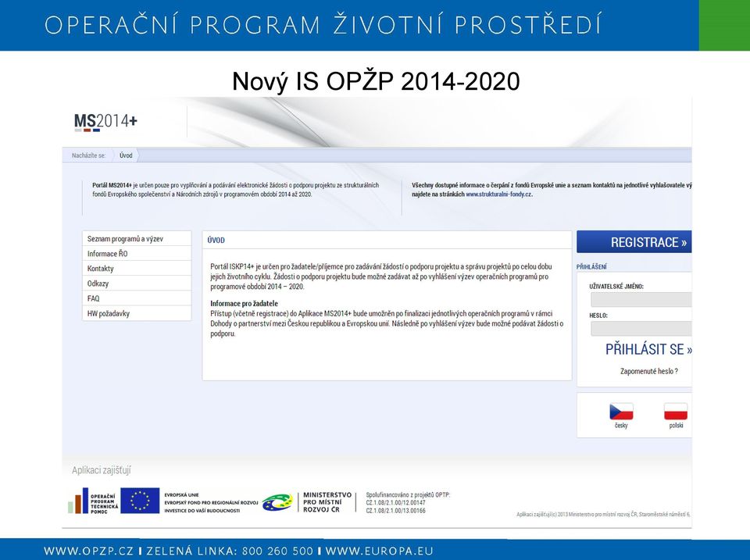Image resolution: width=750 pixels, height=560 pixels.
Task: Open HW požadavky menu item
Action: click(x=137, y=313)
